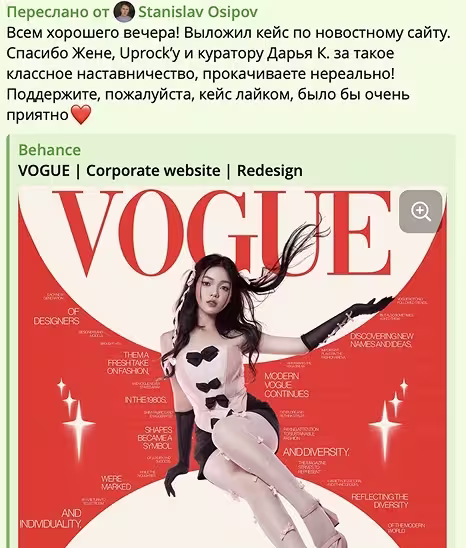Click the 'REFLECTING THE DIVERSITY' caption
The height and width of the screenshot is (548, 466).
(380, 500)
